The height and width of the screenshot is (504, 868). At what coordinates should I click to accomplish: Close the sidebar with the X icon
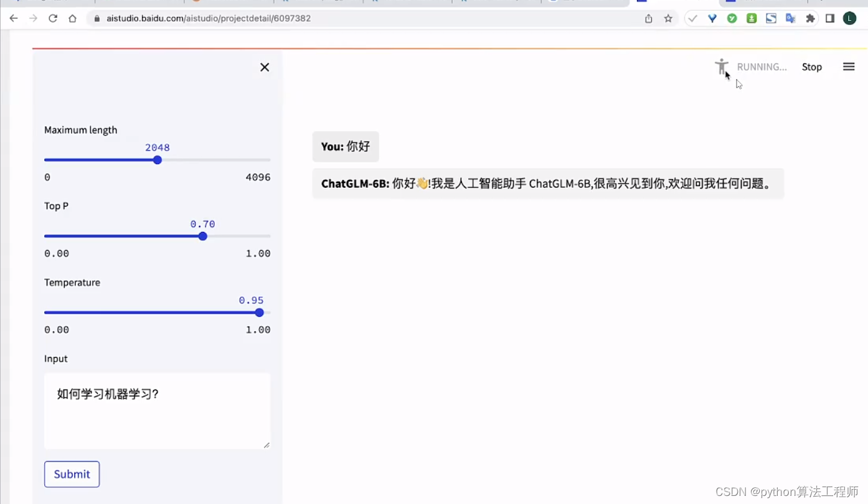pos(265,67)
